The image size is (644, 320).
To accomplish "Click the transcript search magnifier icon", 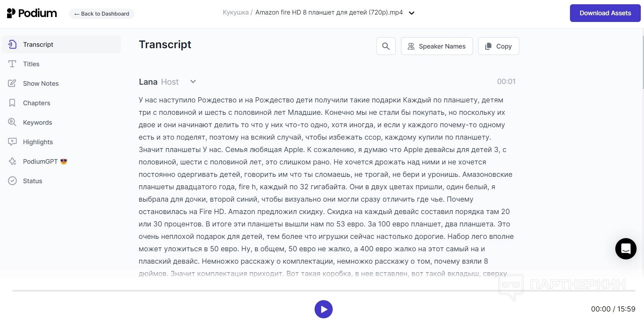I will (386, 46).
